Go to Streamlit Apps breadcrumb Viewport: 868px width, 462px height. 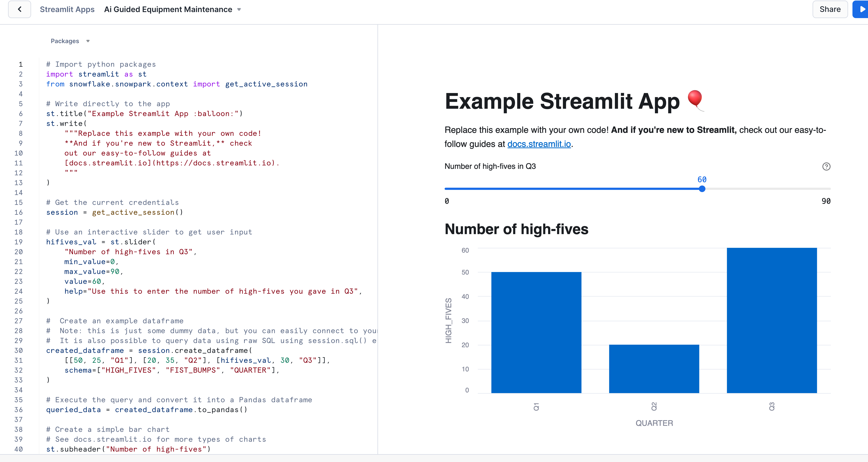tap(67, 10)
